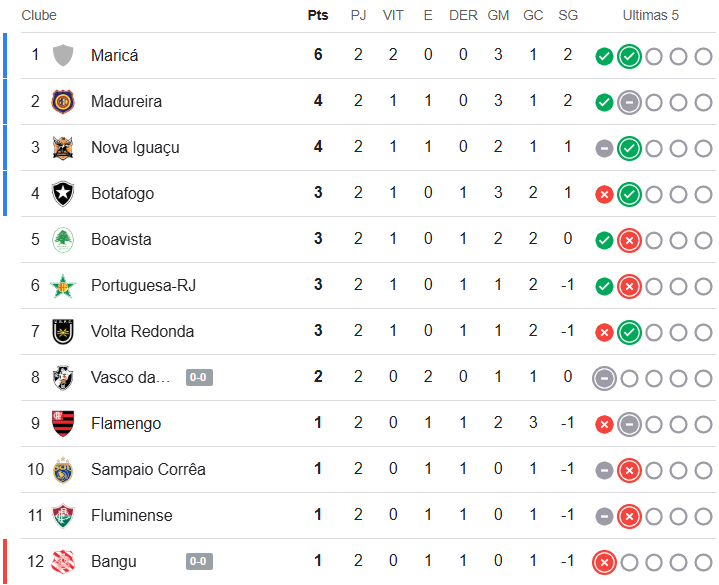Click the Botafogo star shield crest
The image size is (719, 585).
click(63, 193)
